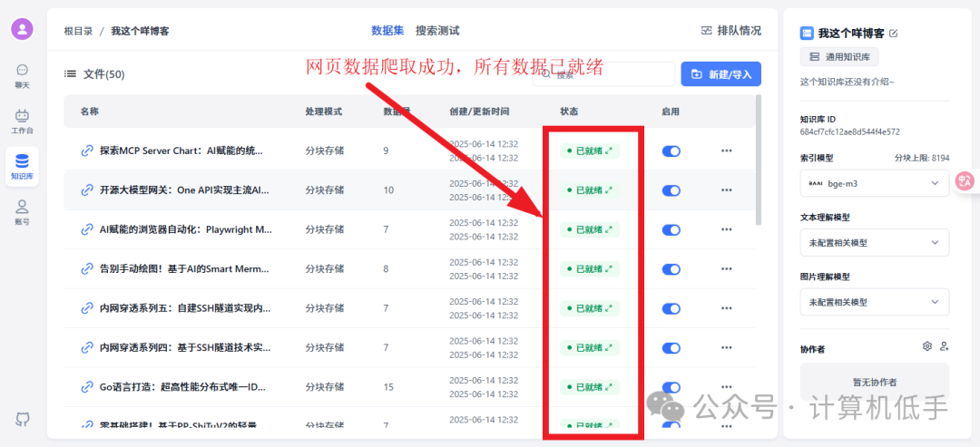
Task: Open more options for 探索MCP Server Chart row
Action: coord(726,151)
